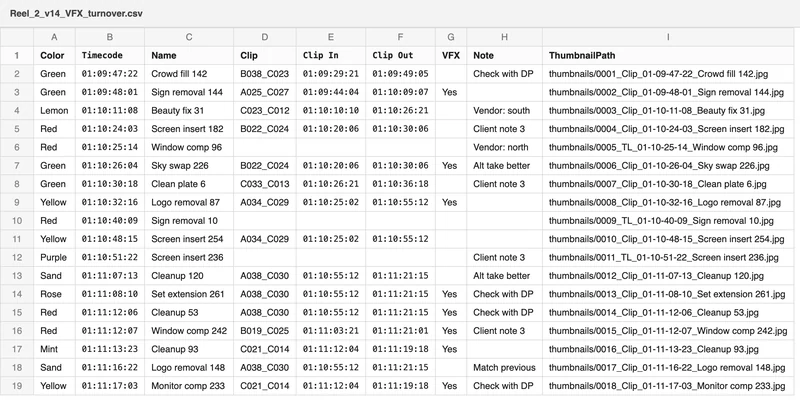Select cell 'Window comp 96'
800x401 pixels.
click(x=189, y=147)
